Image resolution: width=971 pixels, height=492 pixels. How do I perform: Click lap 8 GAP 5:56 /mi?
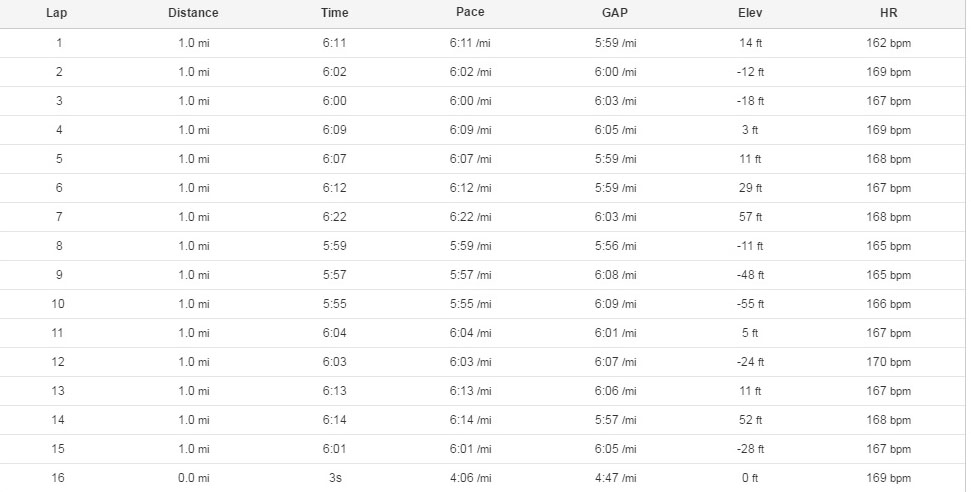pos(616,246)
